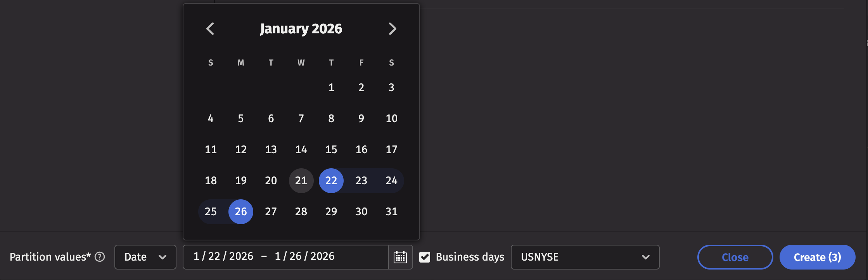Toggle the Business days checkbox

coord(425,257)
